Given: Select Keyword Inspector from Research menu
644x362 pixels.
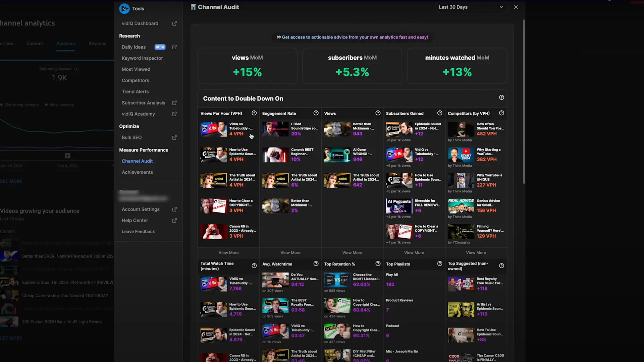Looking at the screenshot, I should [142, 58].
